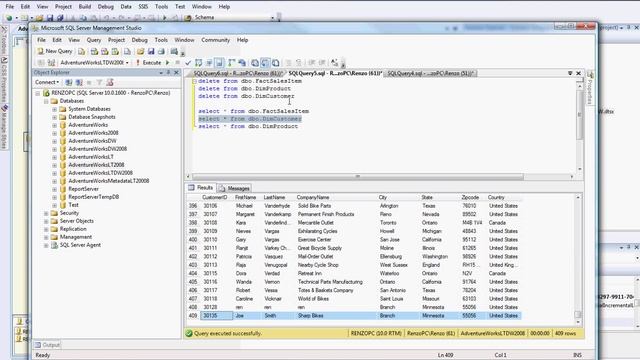The image size is (640, 360).
Task: Open the SSIS menu in background Visual Studio
Action: (x=143, y=7)
